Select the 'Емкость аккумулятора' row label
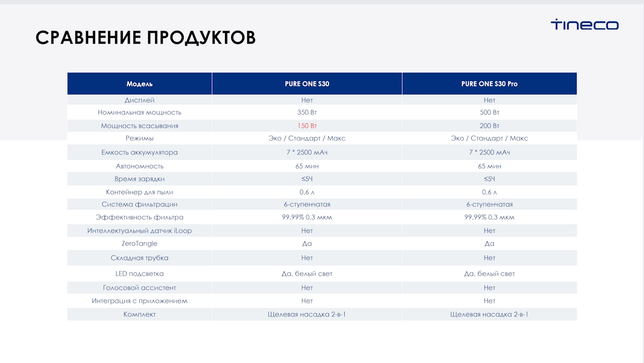Image resolution: width=644 pixels, height=363 pixels. click(x=140, y=152)
